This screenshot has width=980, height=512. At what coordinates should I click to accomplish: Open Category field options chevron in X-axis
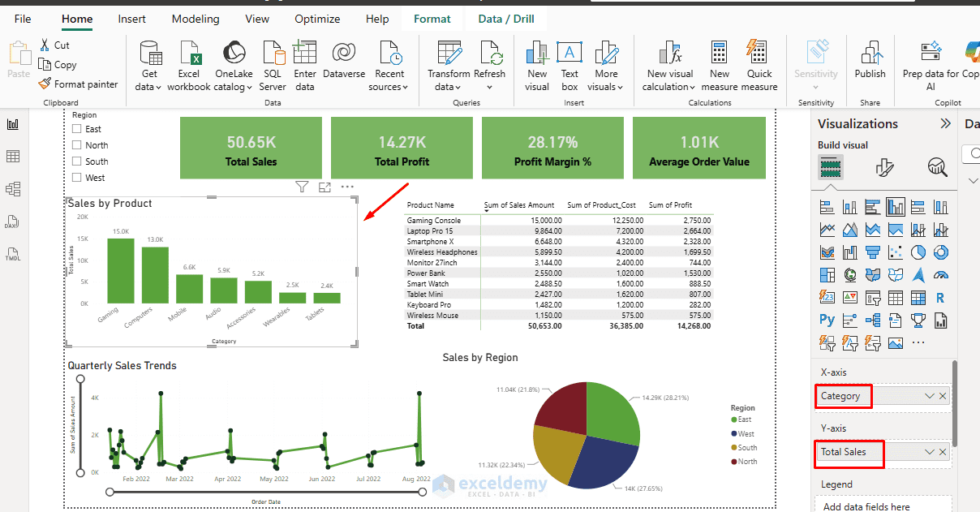pyautogui.click(x=930, y=396)
